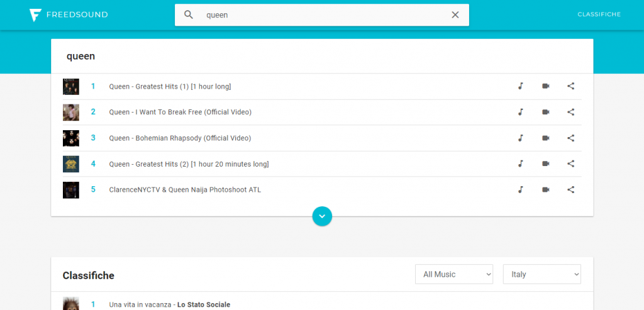644x310 pixels.
Task: Share Bohemian Rhapsody result
Action: [570, 138]
